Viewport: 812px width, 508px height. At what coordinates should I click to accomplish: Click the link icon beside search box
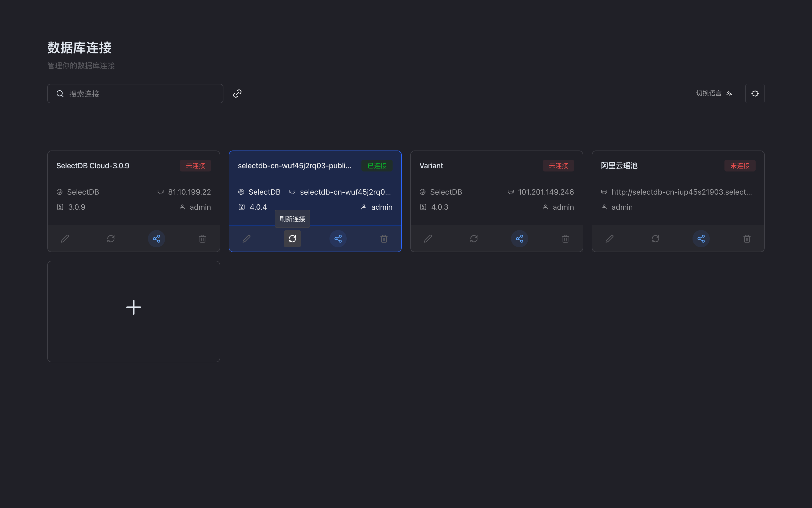[x=237, y=94]
